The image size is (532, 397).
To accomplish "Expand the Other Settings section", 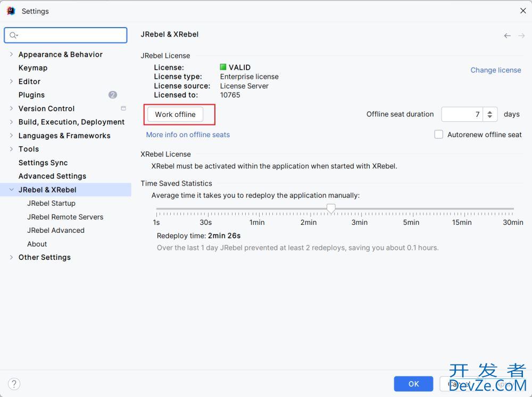I will [x=11, y=257].
